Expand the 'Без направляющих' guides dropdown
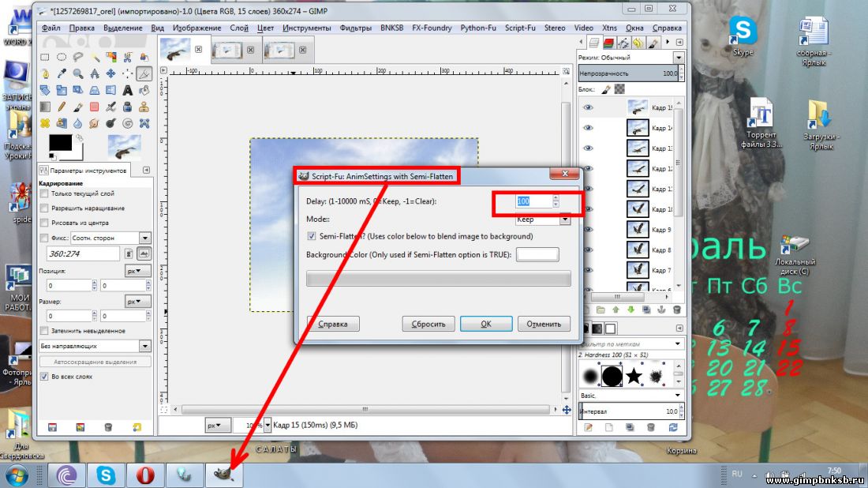868x488 pixels. tap(144, 346)
